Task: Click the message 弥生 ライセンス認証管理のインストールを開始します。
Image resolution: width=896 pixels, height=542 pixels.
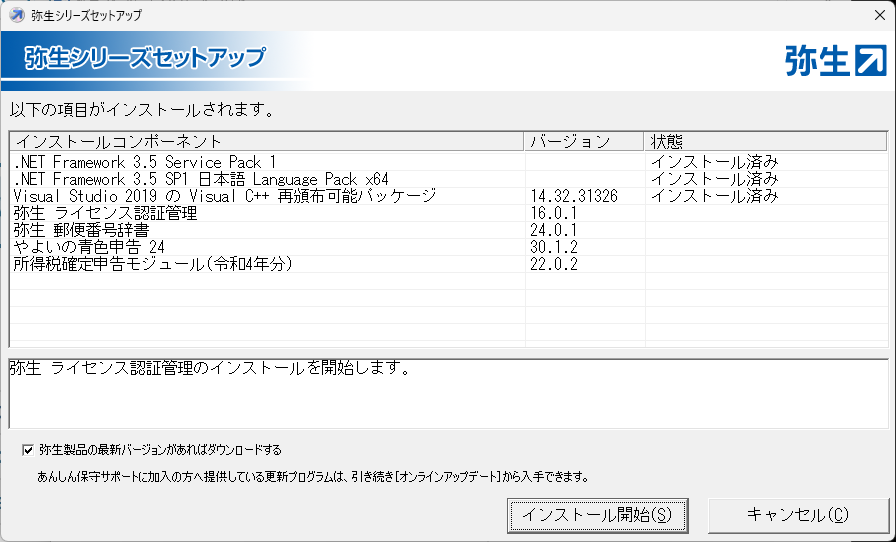Action: click(210, 369)
